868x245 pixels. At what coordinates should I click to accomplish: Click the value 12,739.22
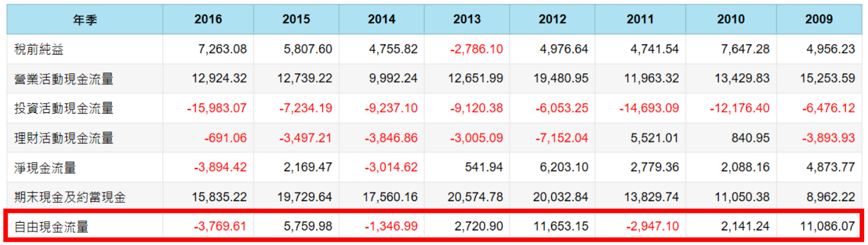(x=305, y=79)
